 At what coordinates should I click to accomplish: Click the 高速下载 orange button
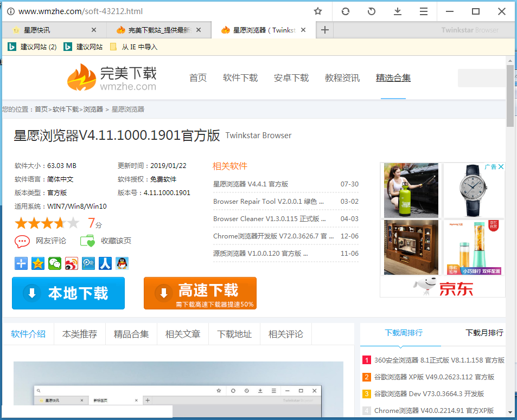[x=200, y=293]
